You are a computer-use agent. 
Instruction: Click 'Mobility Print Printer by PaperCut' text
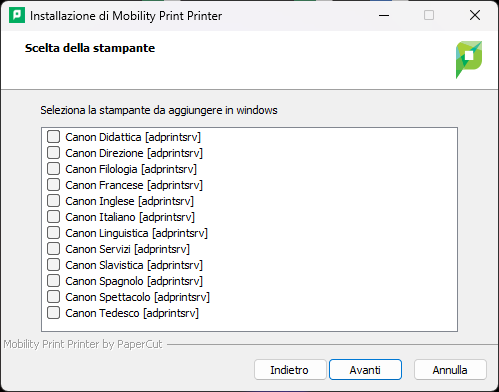83,344
